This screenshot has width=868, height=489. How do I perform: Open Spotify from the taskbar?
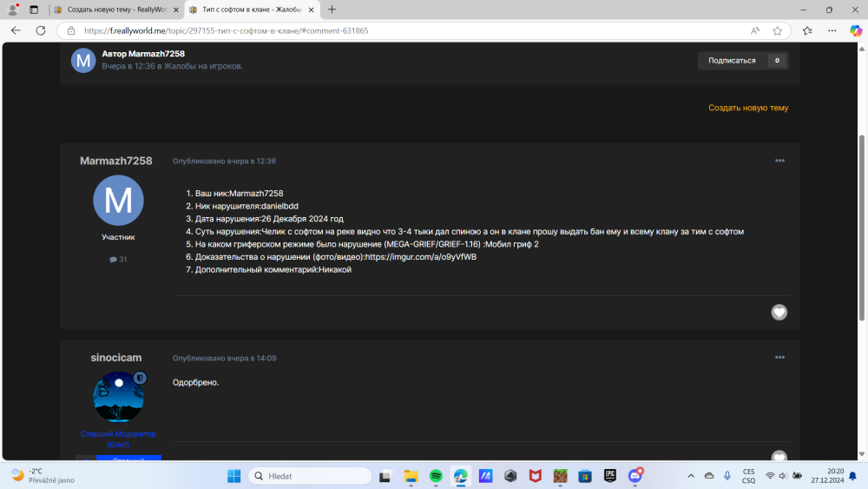(x=436, y=476)
